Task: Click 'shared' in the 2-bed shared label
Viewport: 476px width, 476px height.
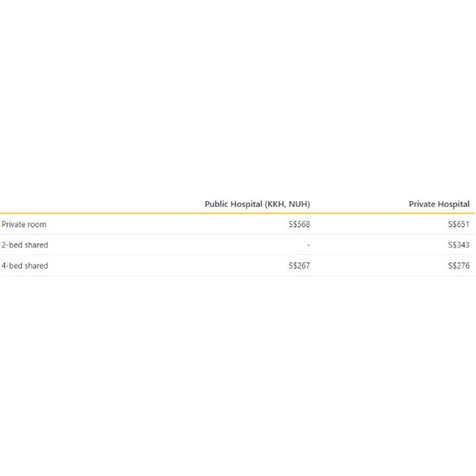Action: (36, 245)
